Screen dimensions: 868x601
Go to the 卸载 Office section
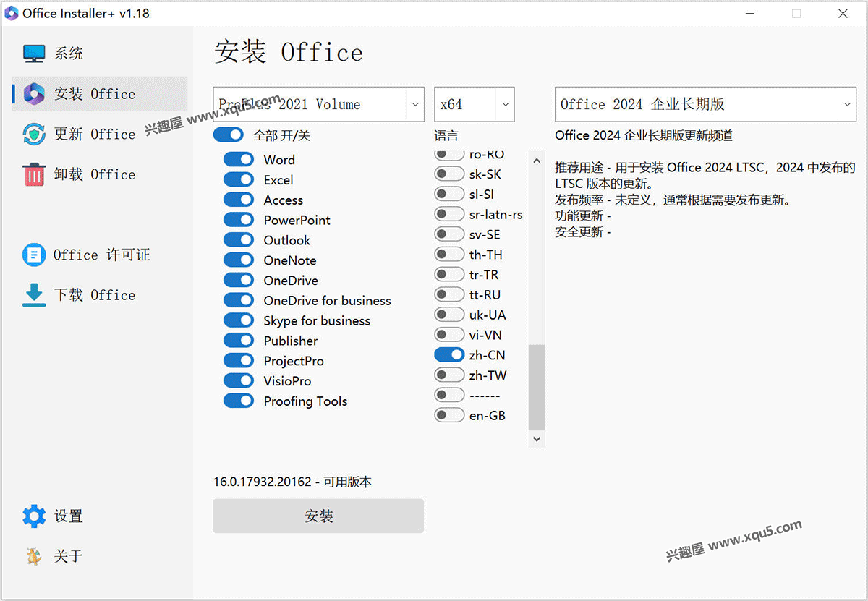coord(100,174)
